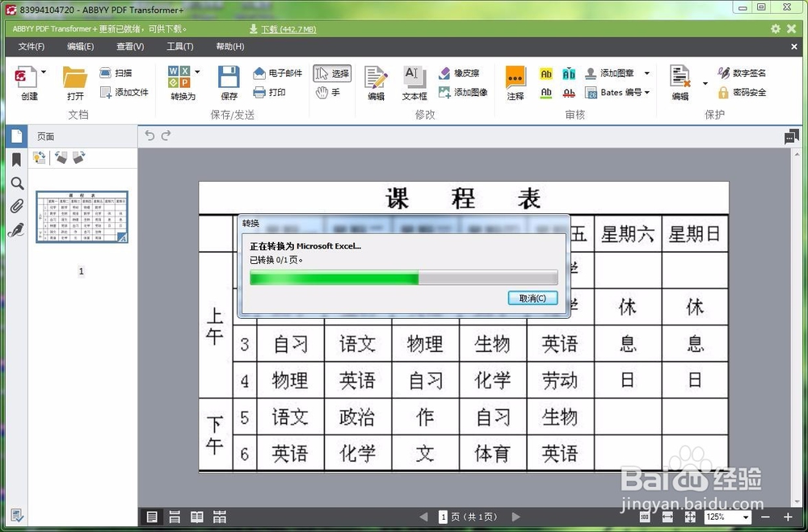Expand the 转换为 dropdown arrow

point(197,72)
